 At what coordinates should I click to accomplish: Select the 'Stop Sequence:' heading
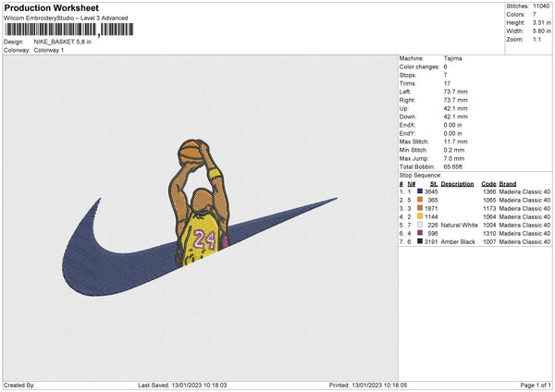[x=421, y=175]
